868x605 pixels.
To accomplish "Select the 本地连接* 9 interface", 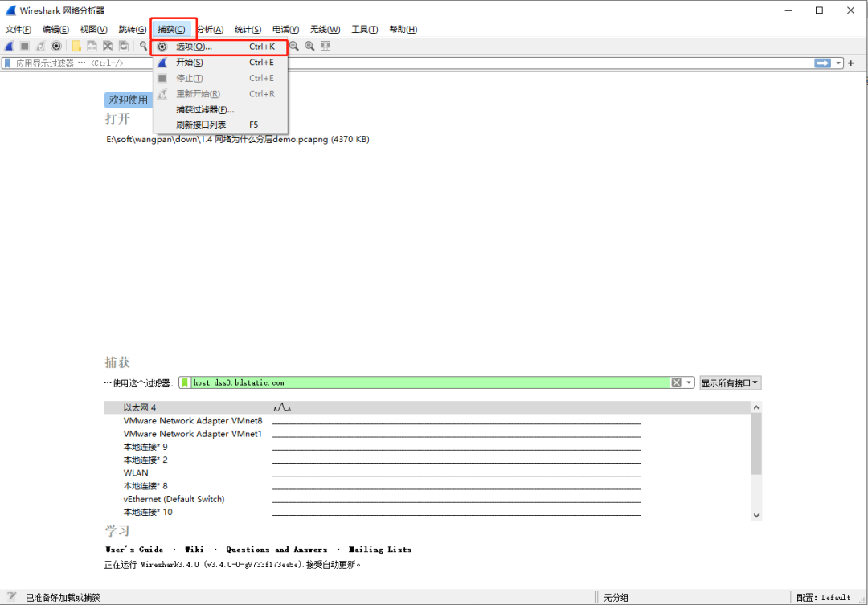I will coord(427,447).
